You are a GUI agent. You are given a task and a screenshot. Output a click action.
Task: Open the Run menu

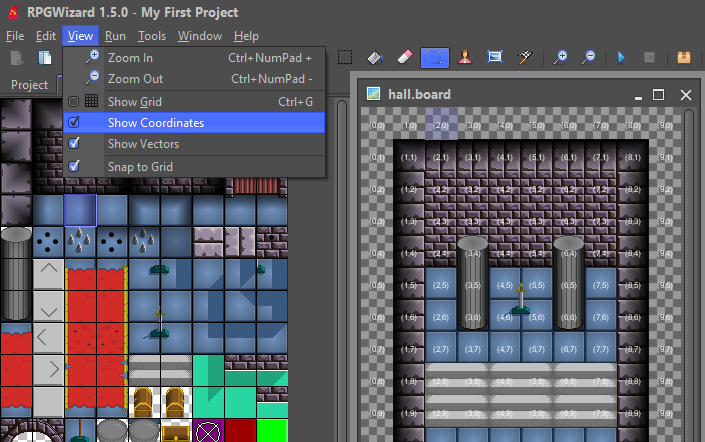click(x=115, y=36)
